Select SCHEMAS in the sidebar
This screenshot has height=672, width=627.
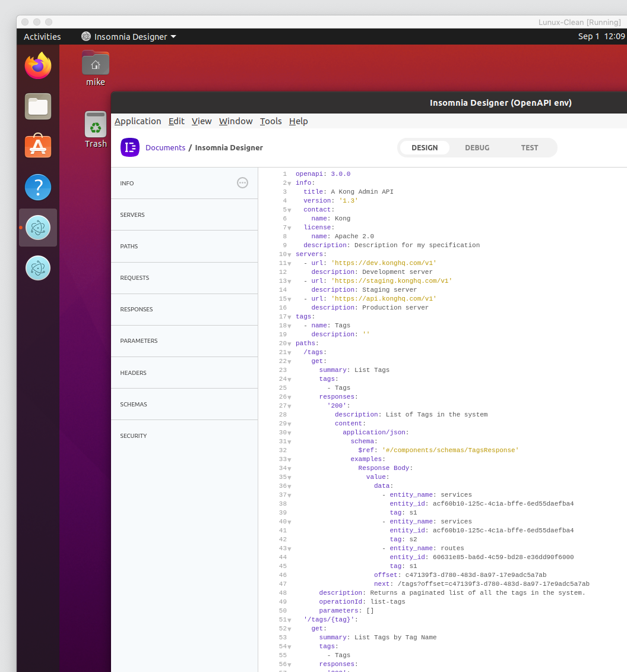coord(184,404)
